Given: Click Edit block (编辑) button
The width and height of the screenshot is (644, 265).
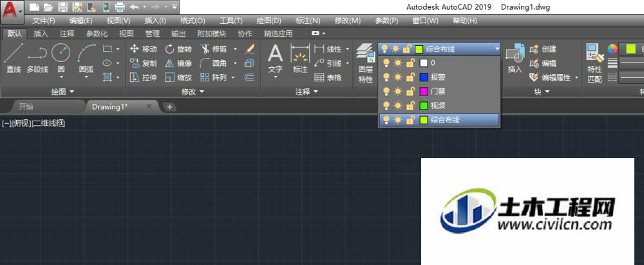Looking at the screenshot, I should (543, 63).
